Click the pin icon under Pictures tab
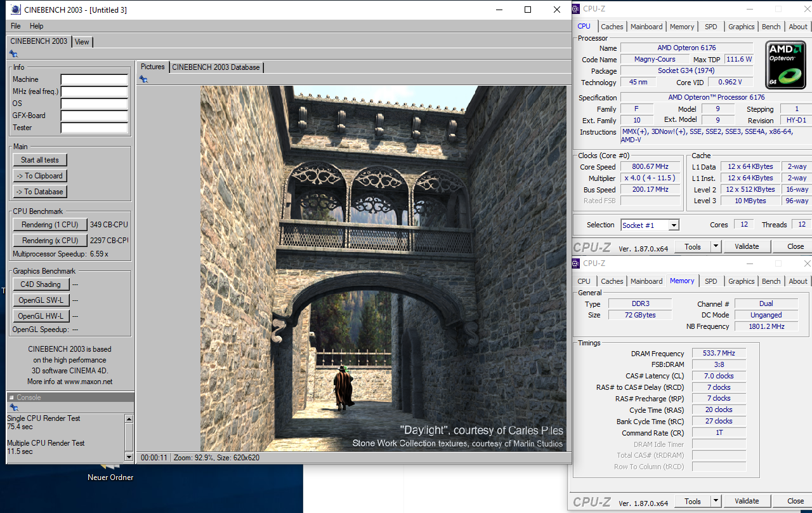This screenshot has height=513, width=812. tap(143, 79)
